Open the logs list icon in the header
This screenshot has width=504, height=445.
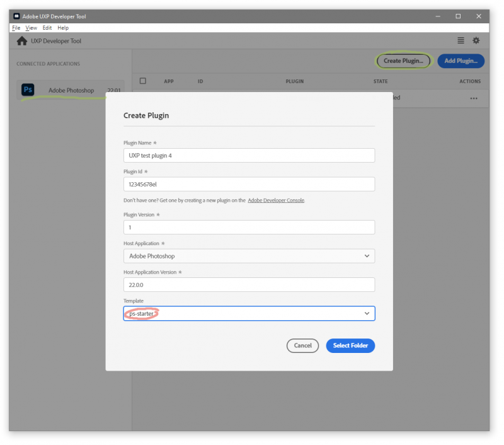pos(461,40)
